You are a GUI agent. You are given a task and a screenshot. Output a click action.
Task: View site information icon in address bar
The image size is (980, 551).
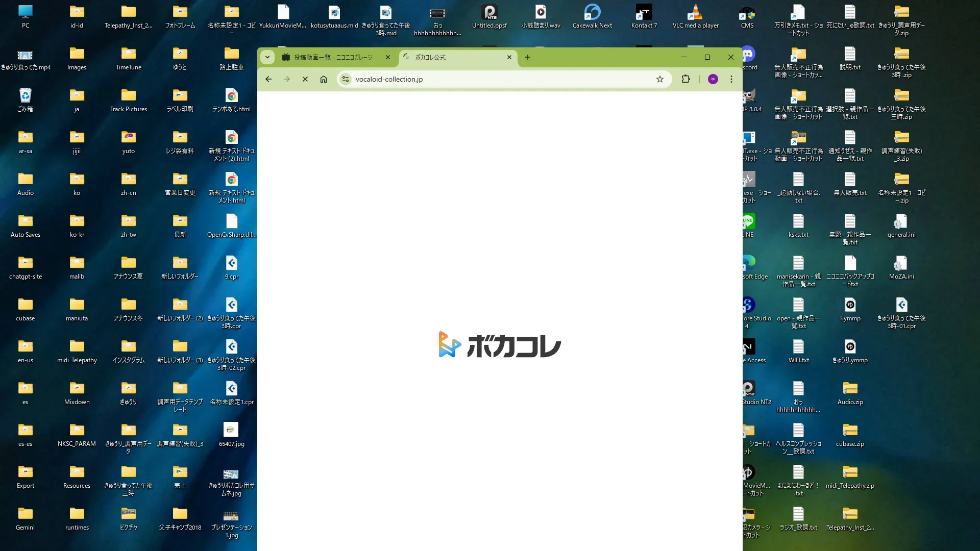point(346,79)
